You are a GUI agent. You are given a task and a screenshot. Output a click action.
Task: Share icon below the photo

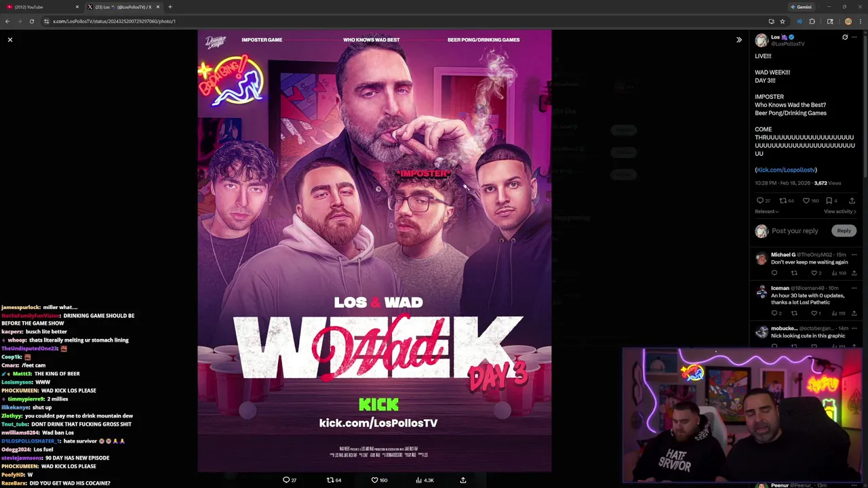(x=463, y=480)
